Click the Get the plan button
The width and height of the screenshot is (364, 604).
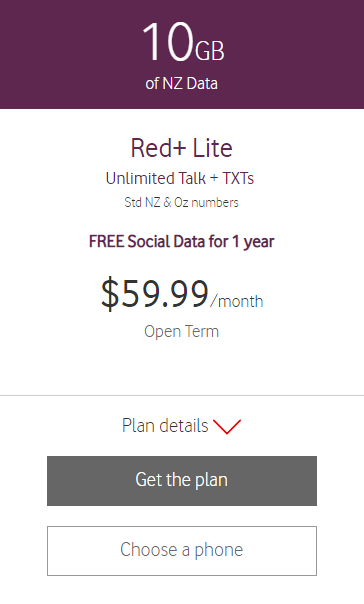click(x=182, y=481)
